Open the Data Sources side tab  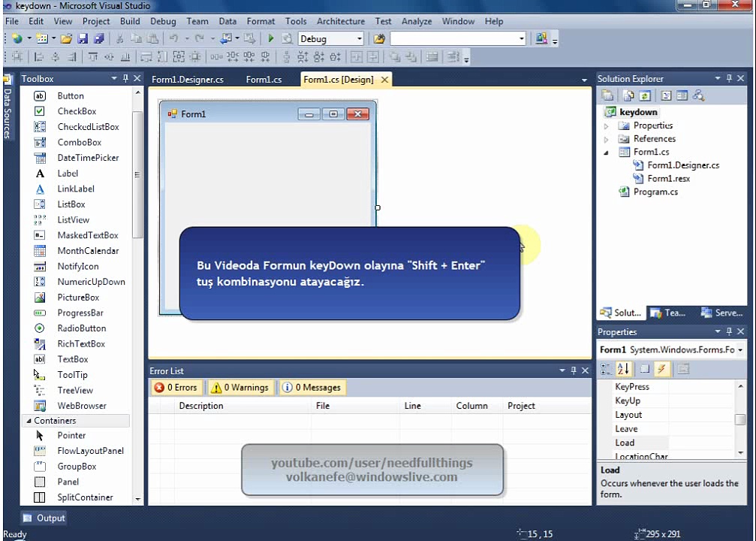8,107
